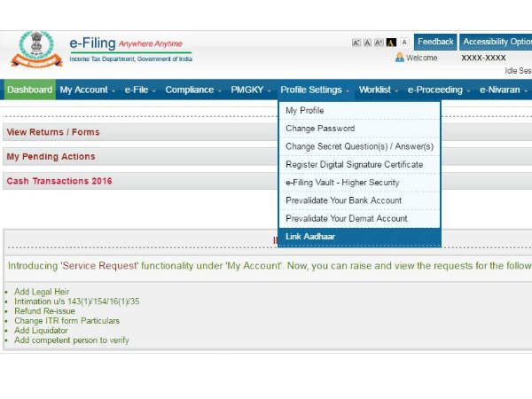Open the Compliance dropdown
Screen dimensions: 532x399
point(192,90)
